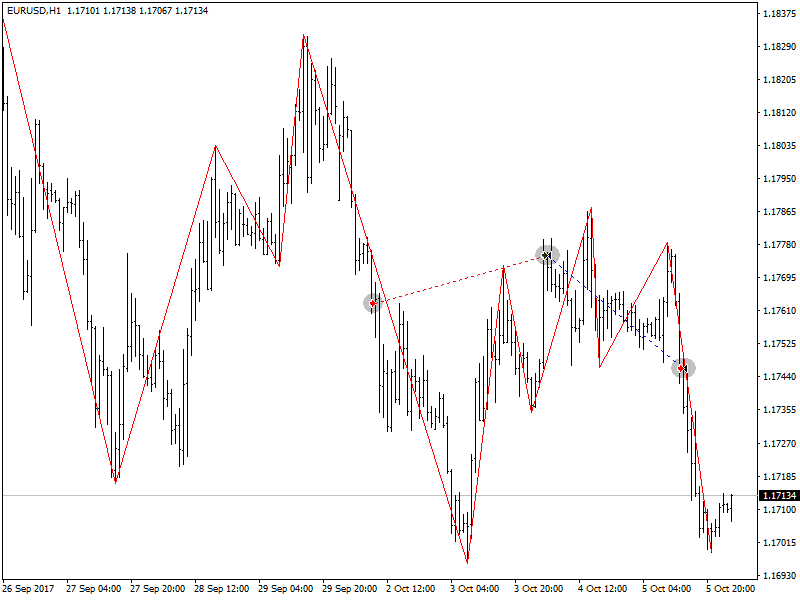Click the 1.16930 price axis label

click(x=778, y=576)
